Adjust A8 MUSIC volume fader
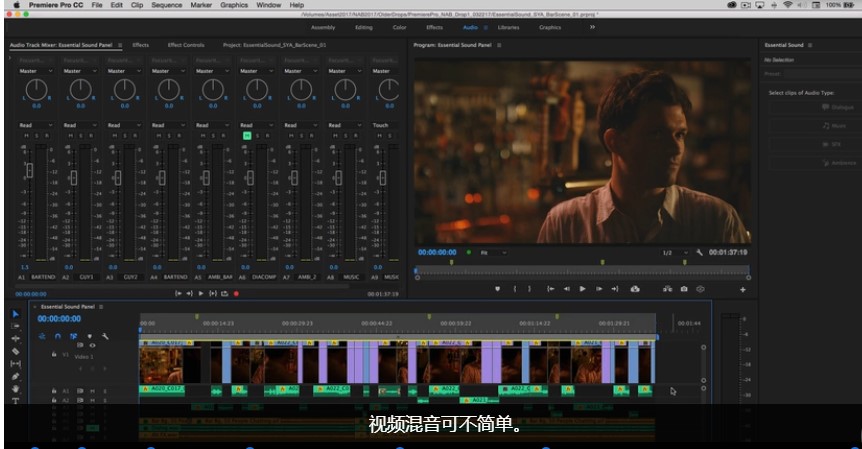Viewport: 862px width, 449px height. (x=339, y=178)
